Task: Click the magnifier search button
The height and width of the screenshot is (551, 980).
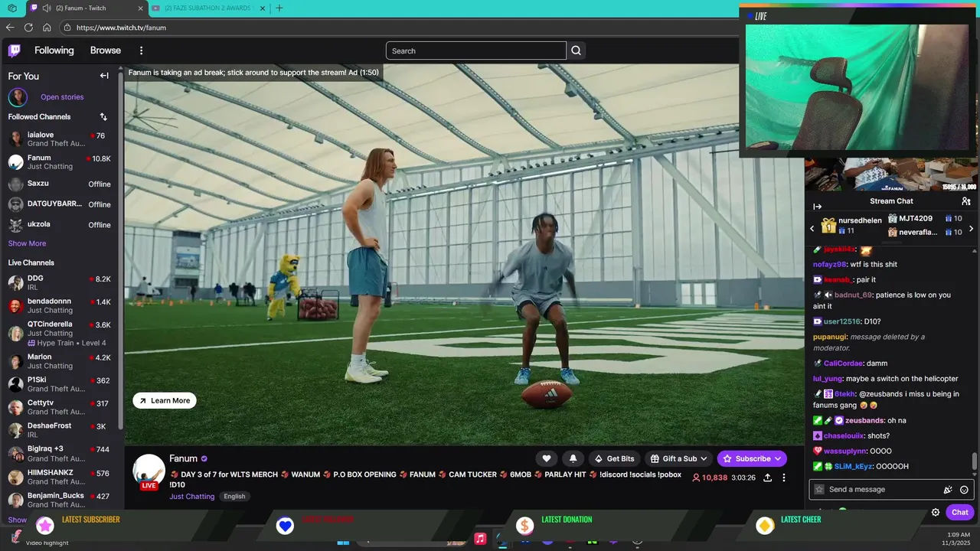Action: tap(577, 51)
